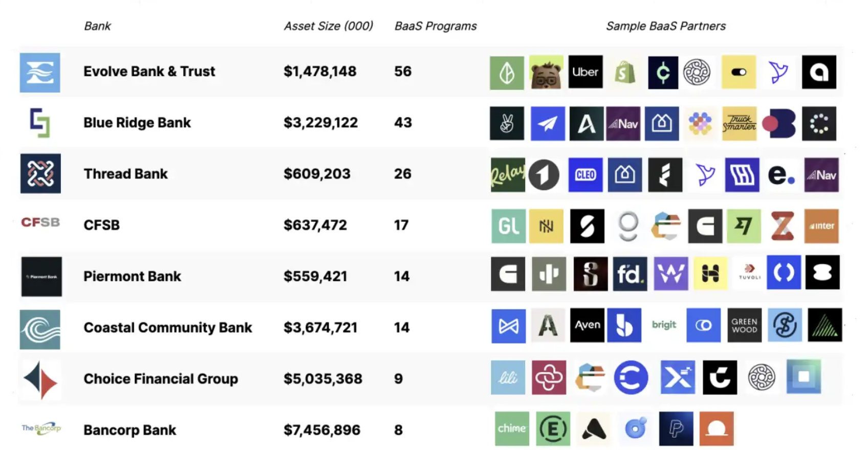Select the green Relay logo
Image resolution: width=868 pixels, height=450 pixels.
click(507, 175)
